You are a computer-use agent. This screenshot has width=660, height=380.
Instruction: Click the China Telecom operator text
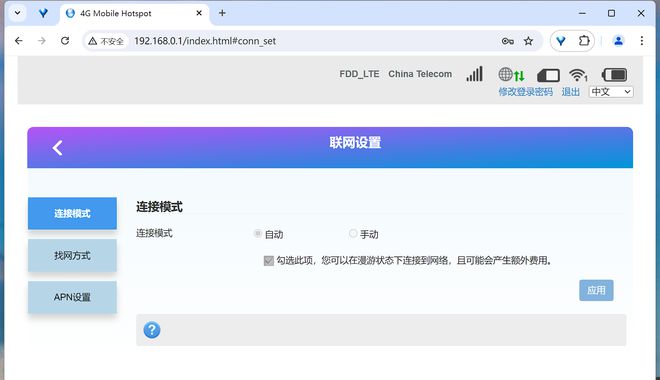pyautogui.click(x=420, y=74)
